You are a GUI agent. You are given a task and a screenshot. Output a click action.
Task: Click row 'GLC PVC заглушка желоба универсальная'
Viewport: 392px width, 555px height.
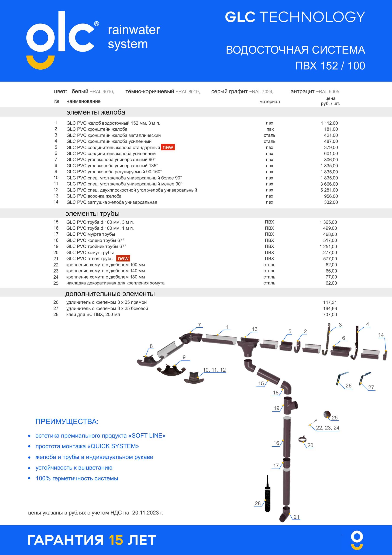coord(196,202)
